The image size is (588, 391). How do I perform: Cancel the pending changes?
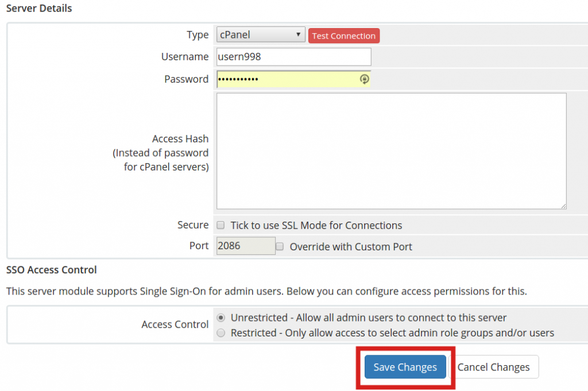[494, 367]
